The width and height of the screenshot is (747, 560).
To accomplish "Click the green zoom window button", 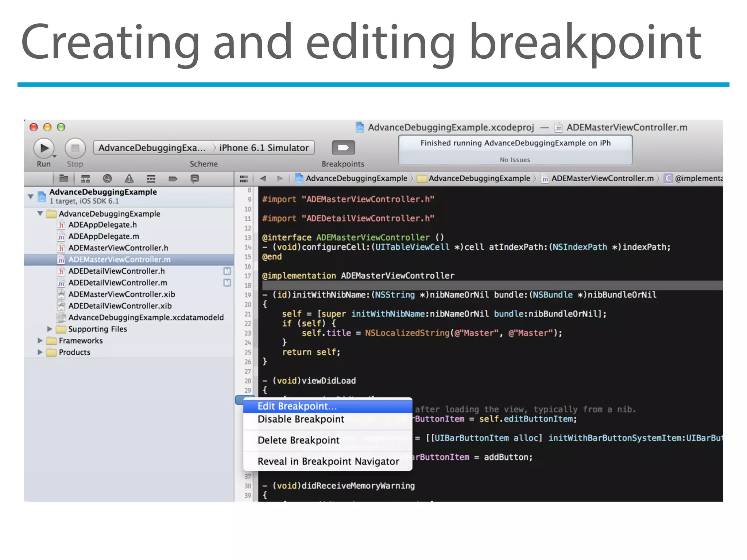I will (x=61, y=127).
